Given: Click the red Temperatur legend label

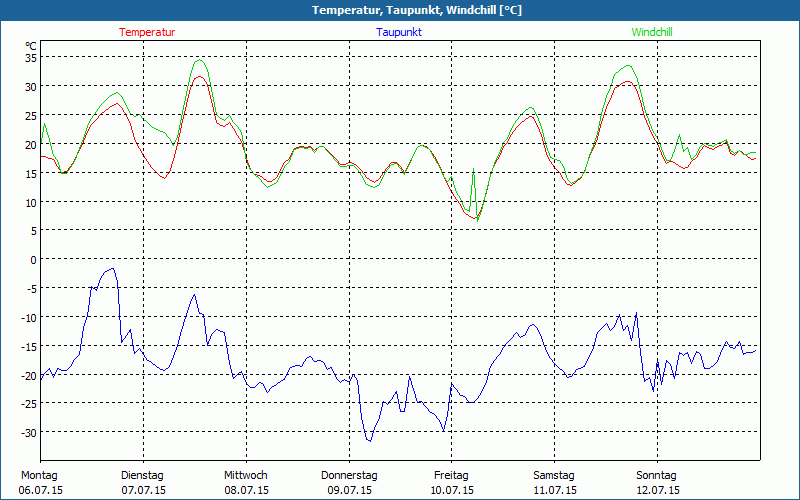Looking at the screenshot, I should click(x=147, y=32).
